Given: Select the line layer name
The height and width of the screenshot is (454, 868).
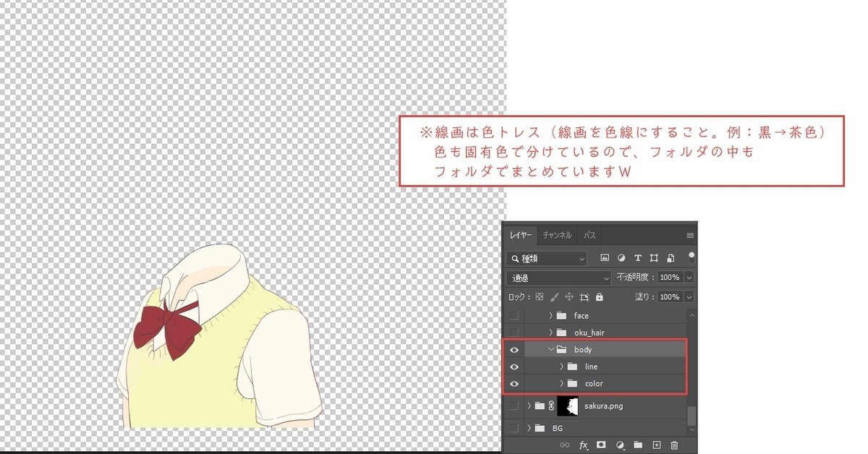Looking at the screenshot, I should click(x=592, y=367).
